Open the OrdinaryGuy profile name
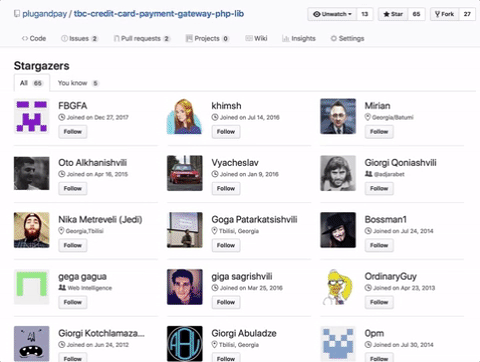 391,276
